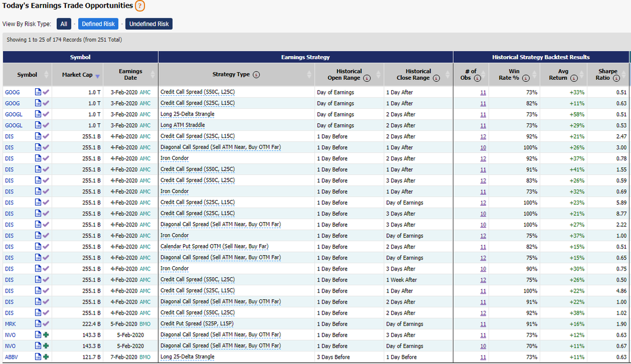This screenshot has width=631, height=364.
Task: Click the '3 Days Before' open range cell
Action: point(333,357)
